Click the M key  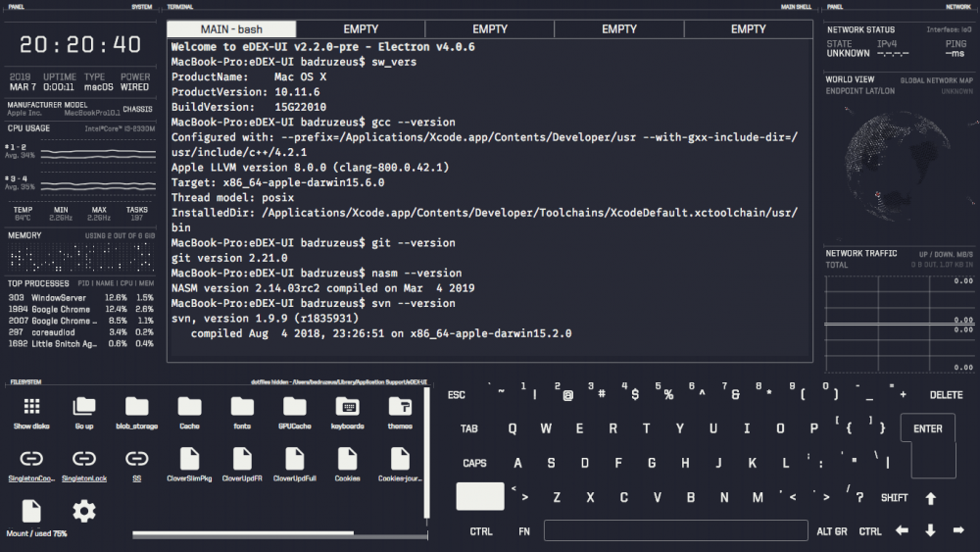click(758, 498)
